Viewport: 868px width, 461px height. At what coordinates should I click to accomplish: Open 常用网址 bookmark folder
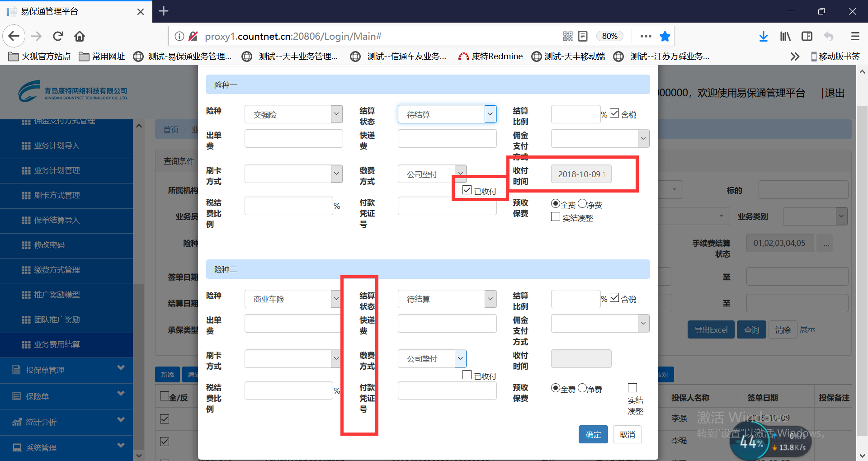click(x=102, y=56)
